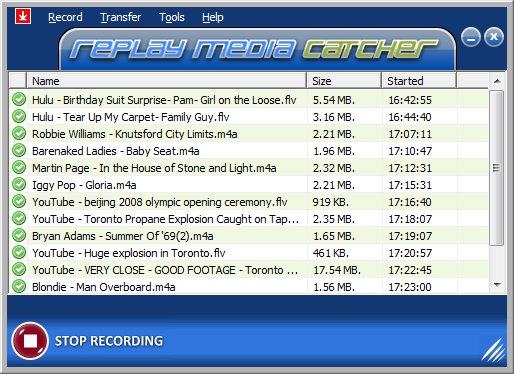
Task: Click the resize grip in the bottom corner
Action: (x=493, y=350)
